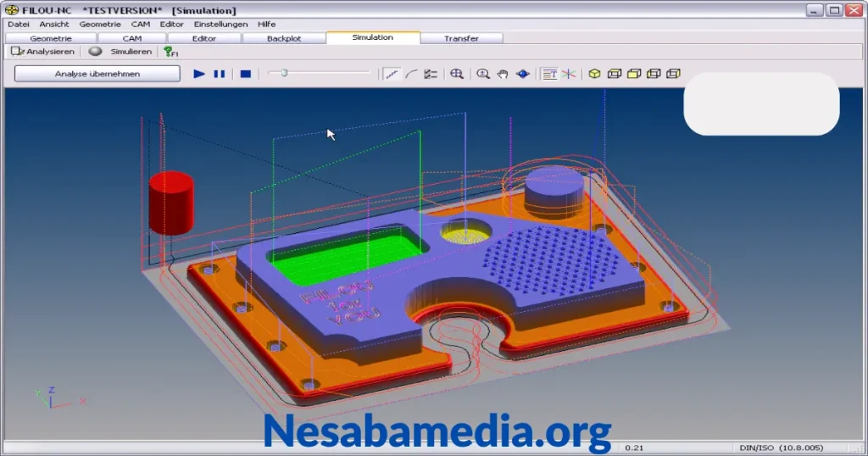Screen dimensions: 868x456
Task: Minimize the FILOU-NC window
Action: pyautogui.click(x=815, y=10)
